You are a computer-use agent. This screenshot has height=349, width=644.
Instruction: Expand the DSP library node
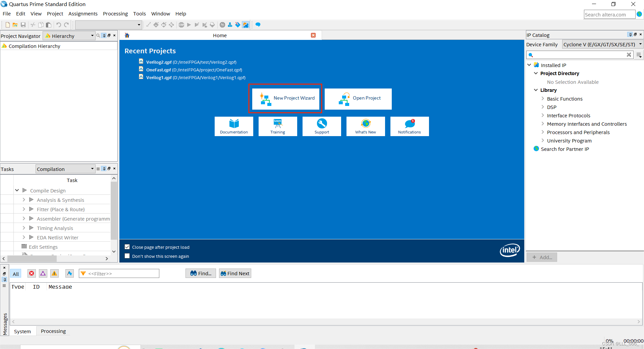(x=543, y=107)
